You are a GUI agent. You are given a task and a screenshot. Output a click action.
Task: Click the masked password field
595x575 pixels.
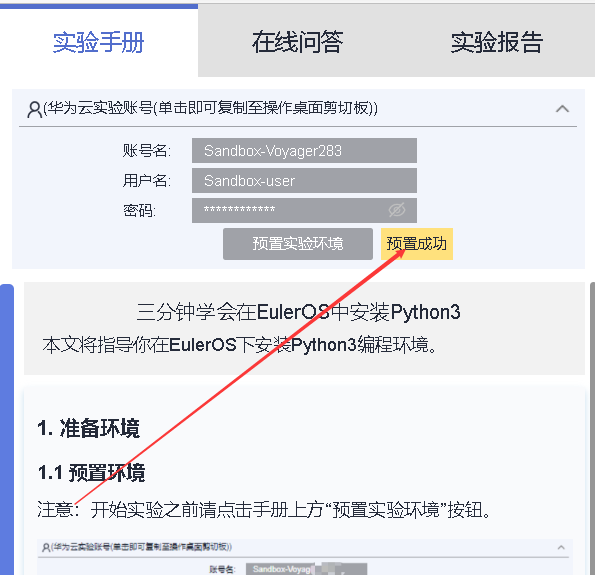[x=304, y=210]
